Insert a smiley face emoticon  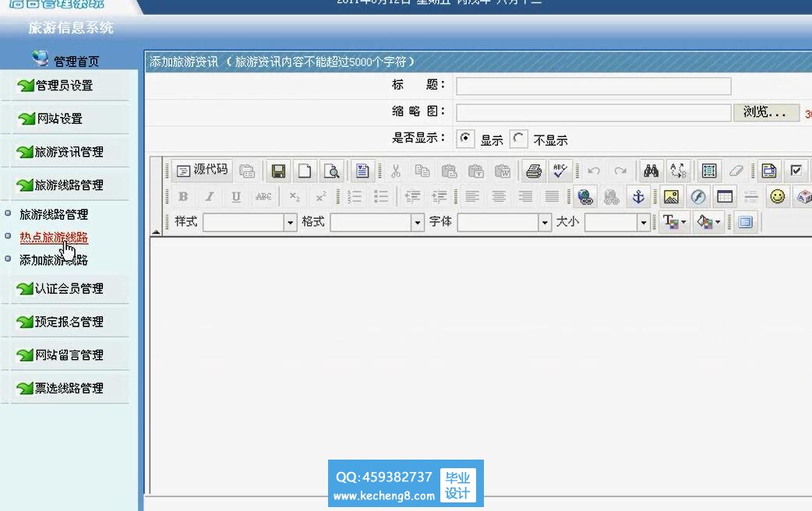click(777, 197)
